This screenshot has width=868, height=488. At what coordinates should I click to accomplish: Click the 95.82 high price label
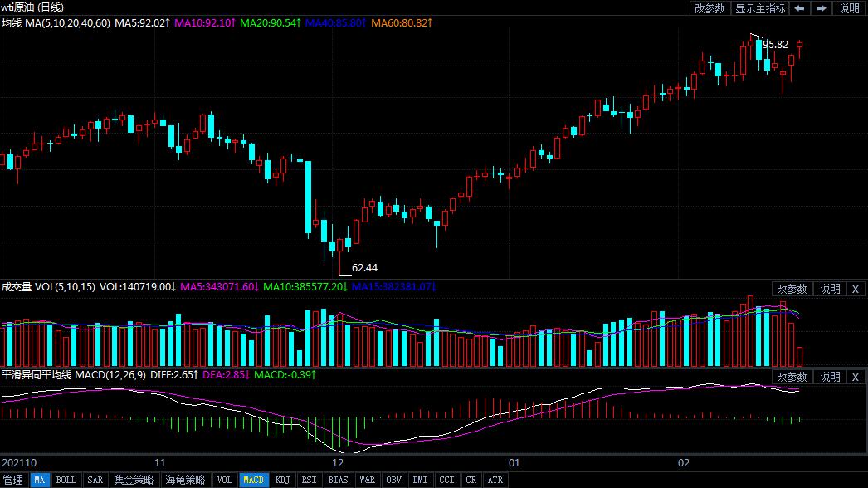pos(776,45)
